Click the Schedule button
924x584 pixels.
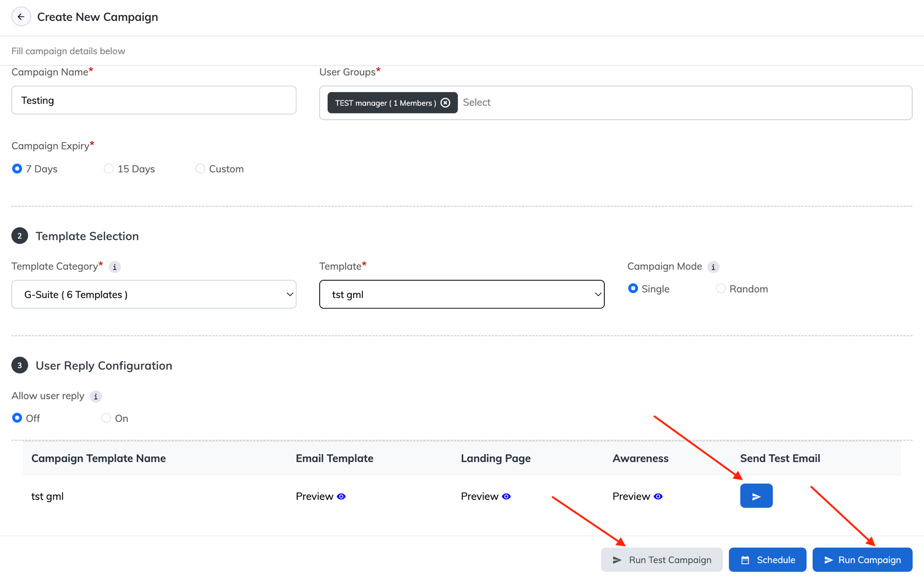click(767, 560)
